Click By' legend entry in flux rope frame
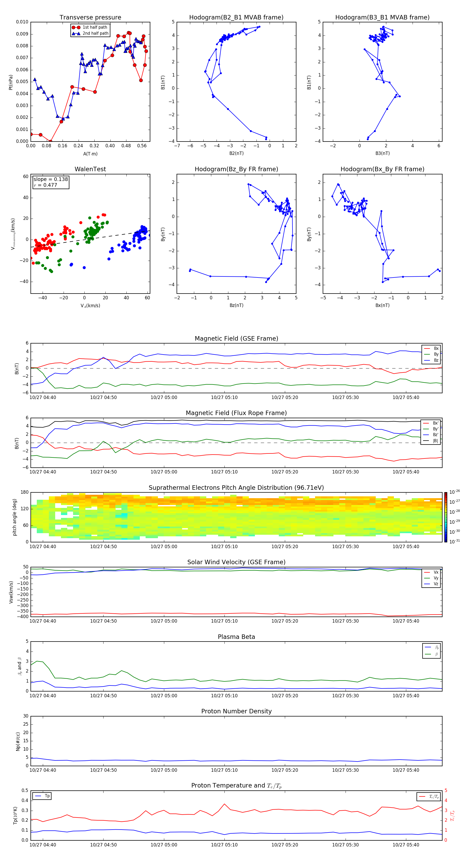This screenshot has height=868, width=473. (431, 429)
